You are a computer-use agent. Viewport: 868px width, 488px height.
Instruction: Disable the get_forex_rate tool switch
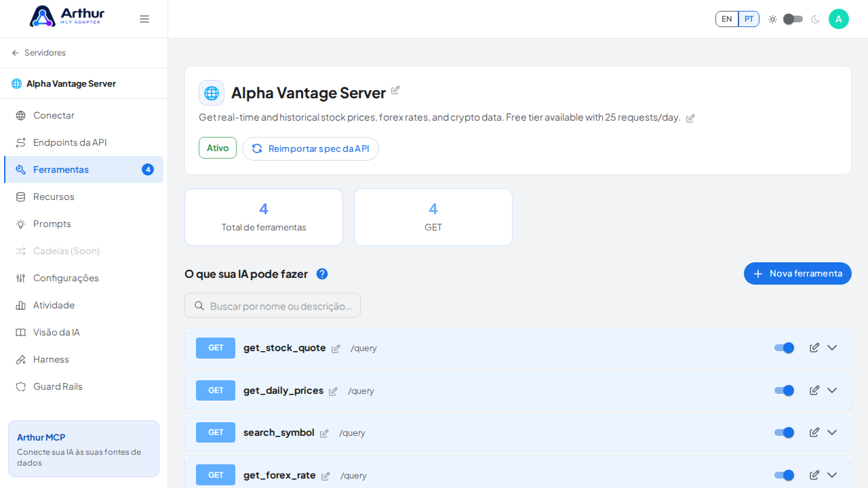[785, 475]
